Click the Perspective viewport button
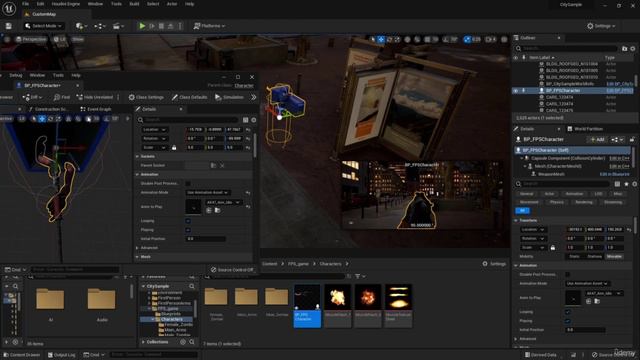The height and width of the screenshot is (360, 640). [x=31, y=40]
